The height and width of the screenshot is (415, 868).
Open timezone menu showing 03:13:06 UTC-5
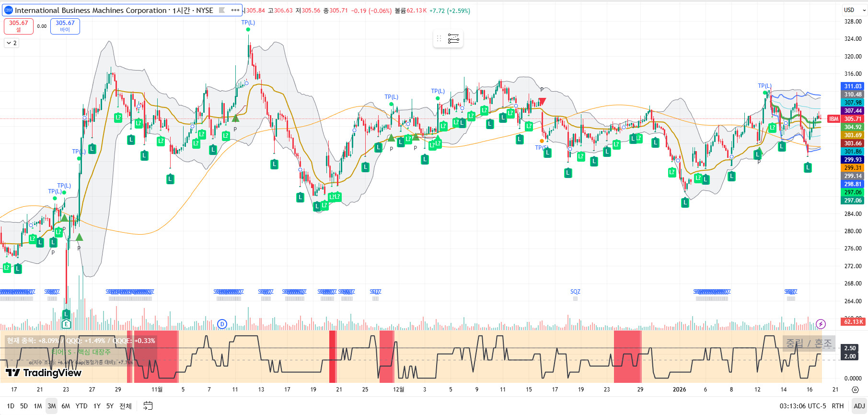click(803, 406)
